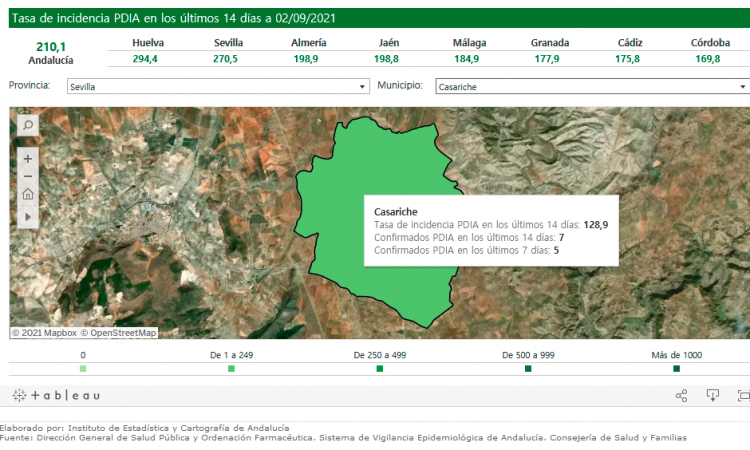Select the Málaga province column
Viewport: 750px width, 450px height.
[x=466, y=51]
